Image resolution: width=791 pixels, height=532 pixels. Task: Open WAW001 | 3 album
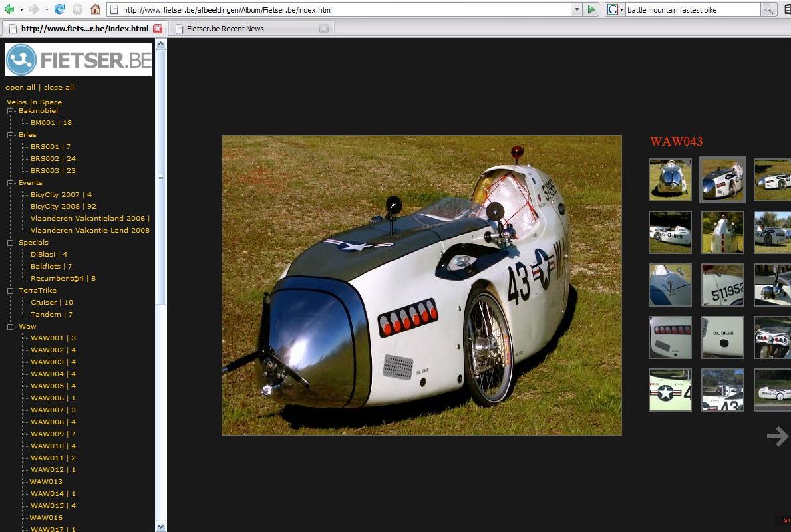(53, 338)
